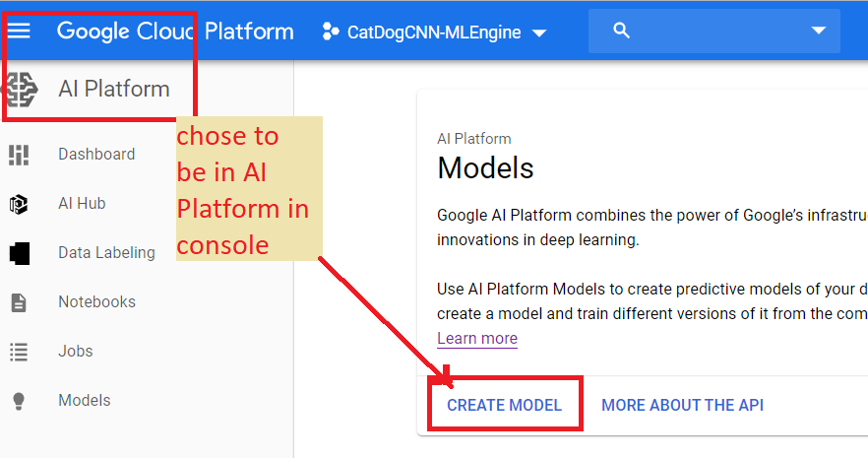Click the AI Hub icon in the sidebar
Image resolution: width=868 pixels, height=458 pixels.
19,204
